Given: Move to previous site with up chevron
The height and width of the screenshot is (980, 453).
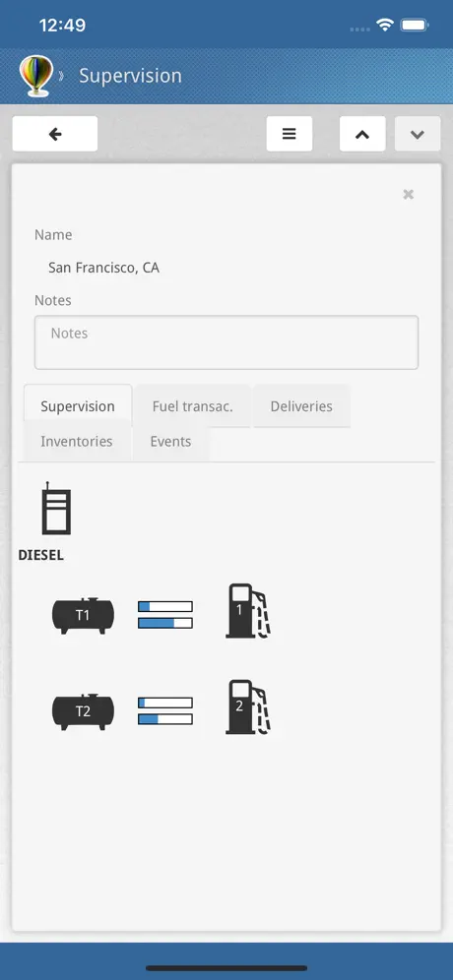Looking at the screenshot, I should pyautogui.click(x=362, y=134).
